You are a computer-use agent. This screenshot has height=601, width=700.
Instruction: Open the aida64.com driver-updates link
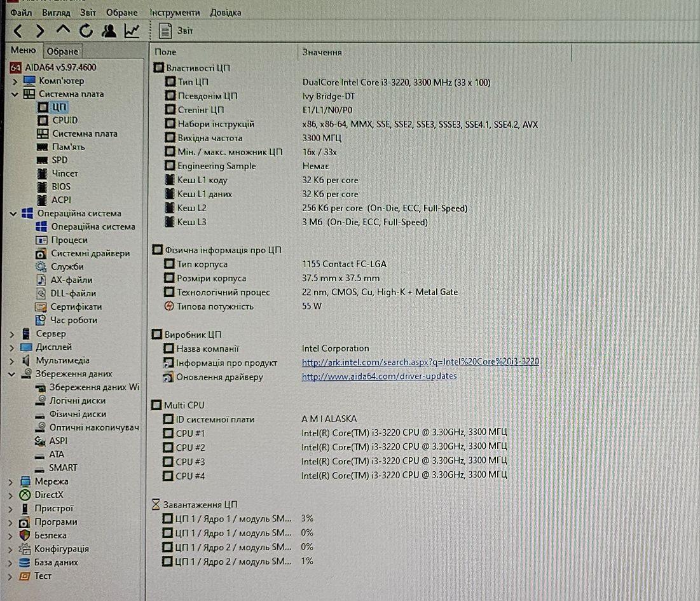[x=379, y=376]
